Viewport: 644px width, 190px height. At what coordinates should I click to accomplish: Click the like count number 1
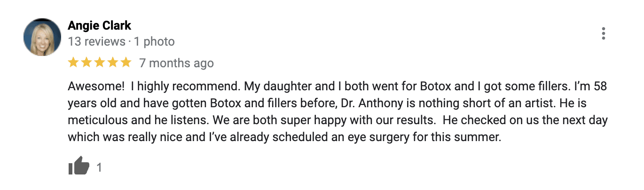point(99,167)
